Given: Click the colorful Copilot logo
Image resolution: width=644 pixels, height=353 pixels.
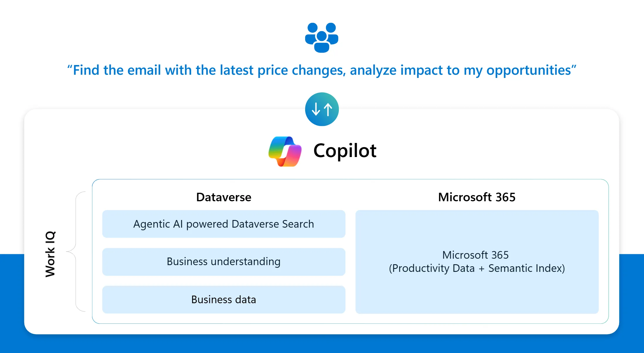Looking at the screenshot, I should (x=285, y=151).
